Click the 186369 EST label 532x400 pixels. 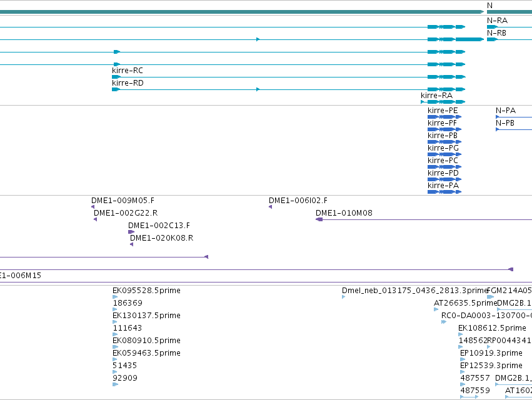click(x=128, y=302)
